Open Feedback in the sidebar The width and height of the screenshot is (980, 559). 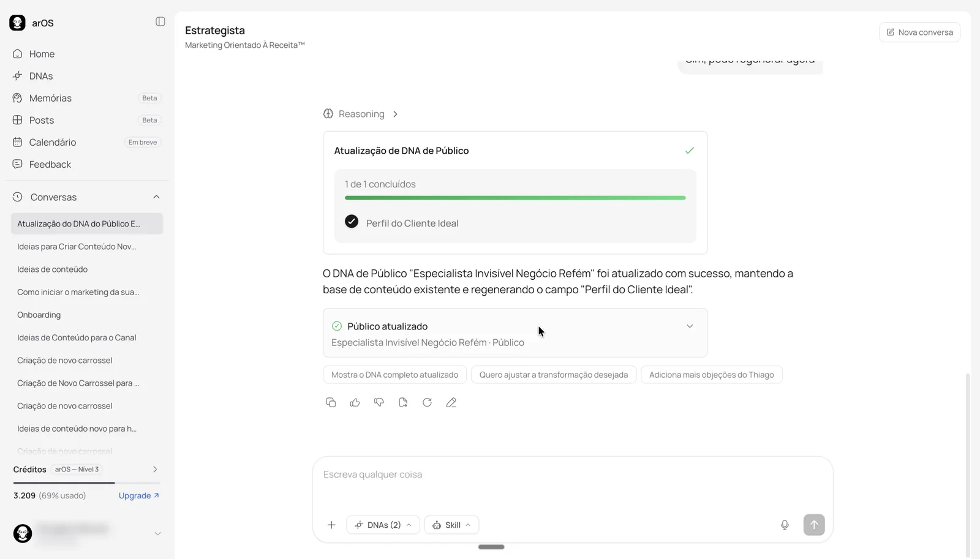pos(86,164)
